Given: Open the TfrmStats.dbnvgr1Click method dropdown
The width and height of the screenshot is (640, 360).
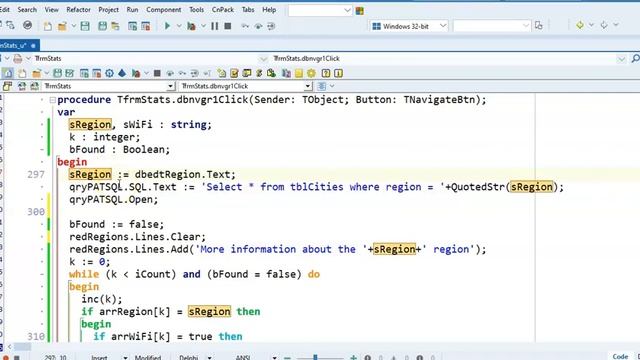Looking at the screenshot, I should pyautogui.click(x=307, y=86).
